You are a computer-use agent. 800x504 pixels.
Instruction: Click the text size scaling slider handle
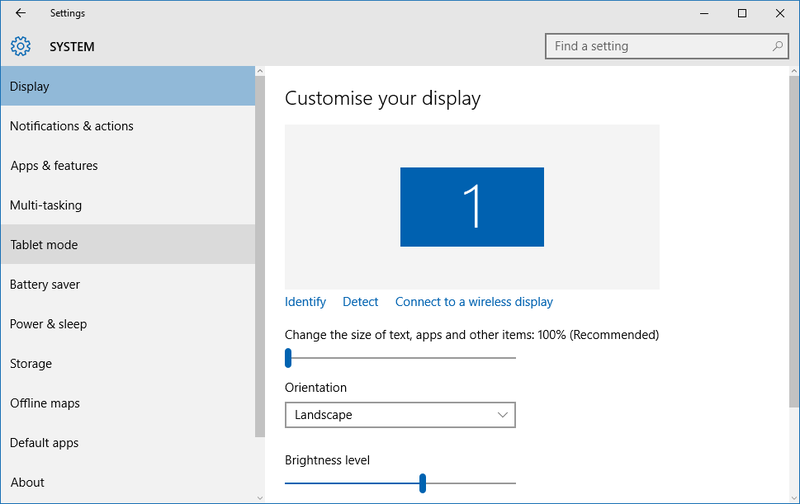(x=288, y=358)
